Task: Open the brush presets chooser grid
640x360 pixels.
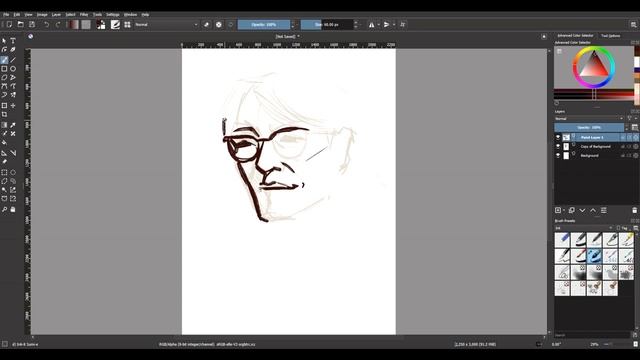Action: coord(127,24)
